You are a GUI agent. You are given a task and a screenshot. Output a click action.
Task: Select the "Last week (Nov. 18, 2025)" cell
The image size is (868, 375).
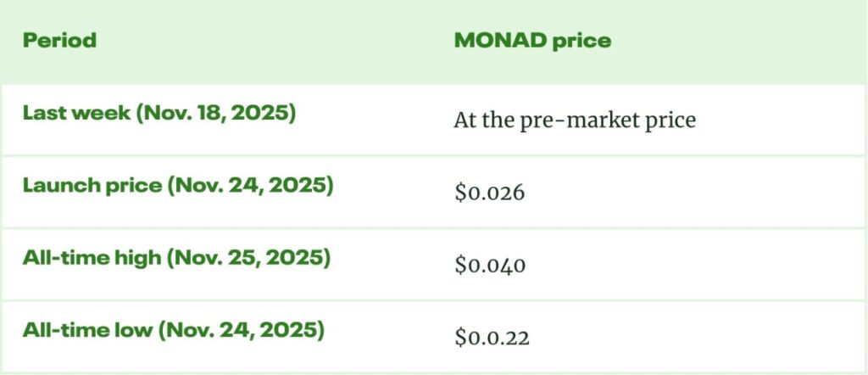[159, 113]
